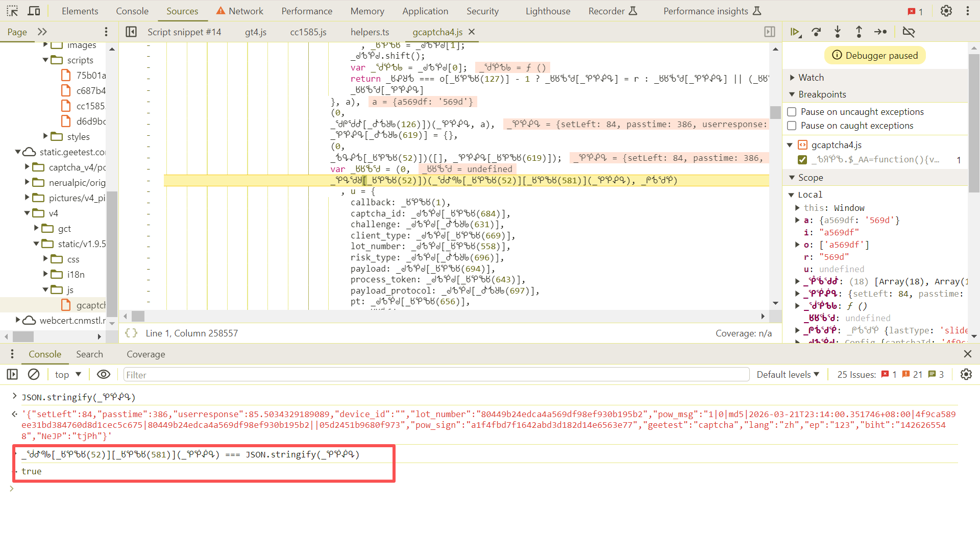Step out of current function
The image size is (980, 533).
tap(859, 32)
